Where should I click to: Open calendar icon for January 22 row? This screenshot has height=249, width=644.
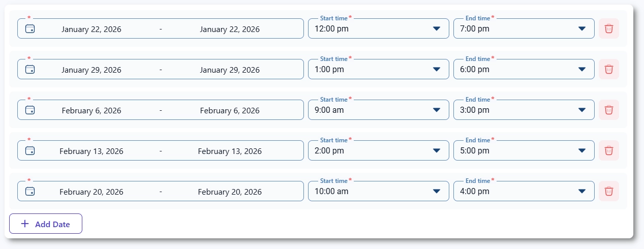(30, 29)
